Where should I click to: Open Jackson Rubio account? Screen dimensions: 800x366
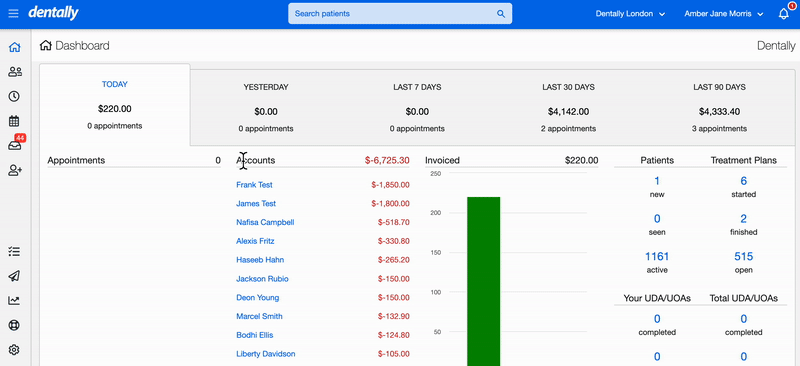point(262,279)
